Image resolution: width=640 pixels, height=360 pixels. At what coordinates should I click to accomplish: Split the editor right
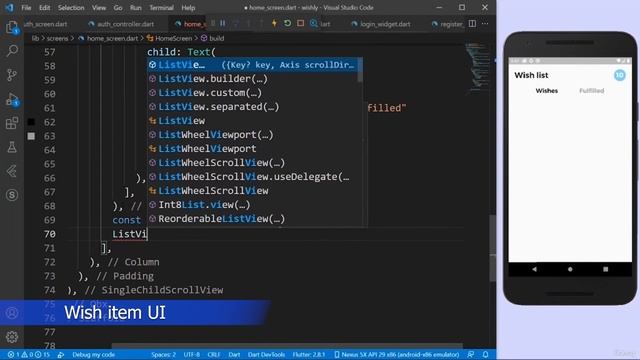tap(472, 24)
